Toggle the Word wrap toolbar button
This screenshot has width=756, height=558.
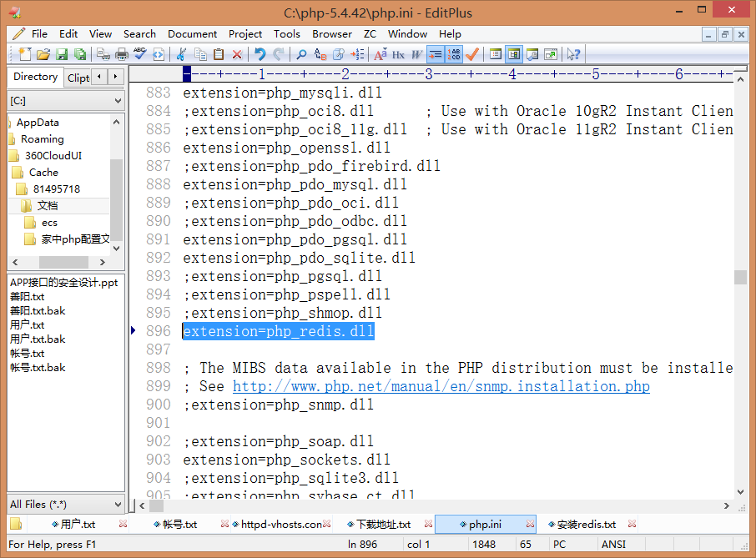coord(435,54)
